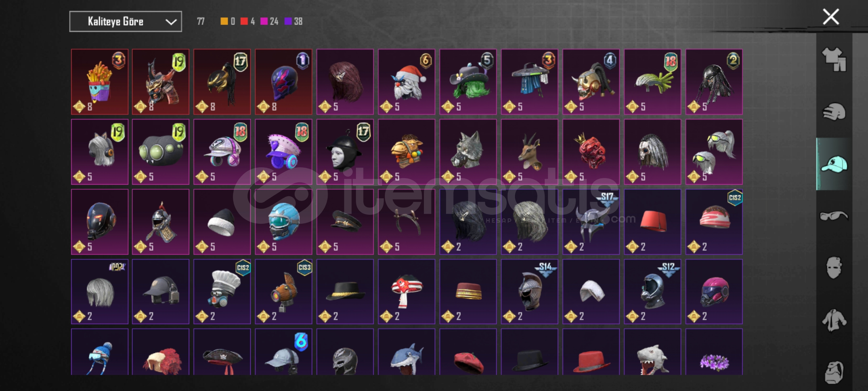Screen dimensions: 868x391
Task: Filter by the pink quality swatch count 24
Action: click(269, 21)
